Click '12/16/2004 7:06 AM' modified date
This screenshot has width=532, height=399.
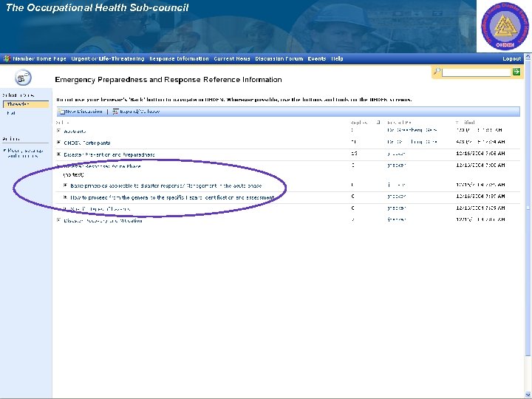coord(480,154)
